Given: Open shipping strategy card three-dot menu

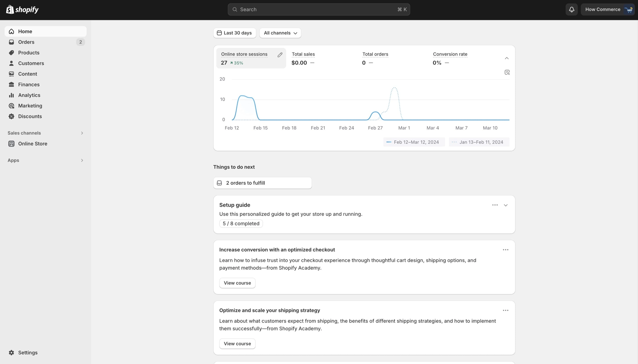Looking at the screenshot, I should (x=505, y=310).
